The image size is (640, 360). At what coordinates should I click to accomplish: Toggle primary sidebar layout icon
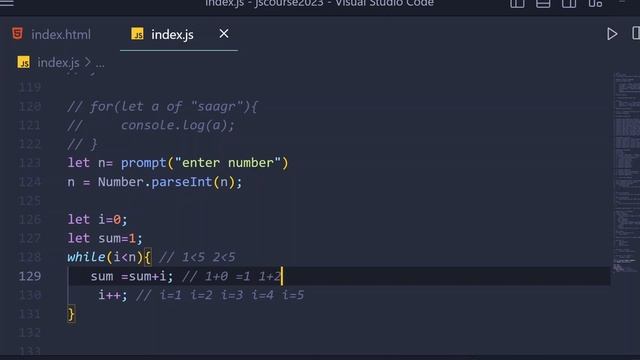pyautogui.click(x=517, y=4)
